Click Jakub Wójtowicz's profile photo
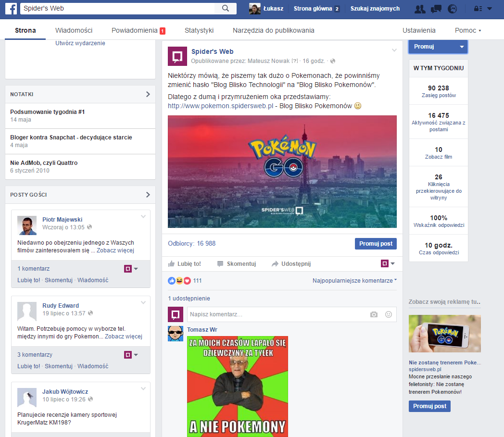 pyautogui.click(x=27, y=398)
